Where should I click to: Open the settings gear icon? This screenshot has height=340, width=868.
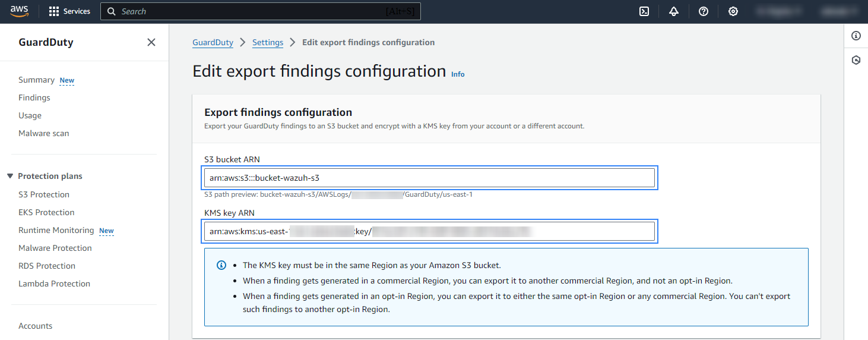(733, 11)
